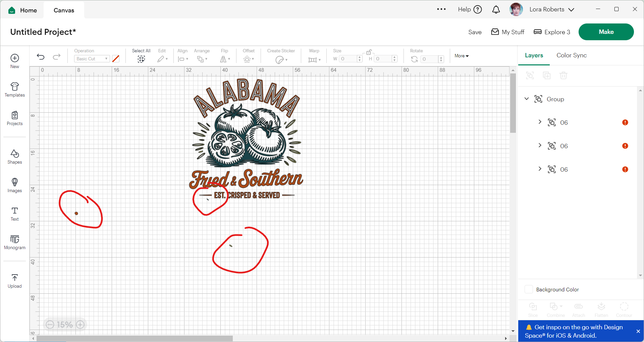Image resolution: width=644 pixels, height=342 pixels.
Task: Add text with the Text tool
Action: (x=14, y=214)
